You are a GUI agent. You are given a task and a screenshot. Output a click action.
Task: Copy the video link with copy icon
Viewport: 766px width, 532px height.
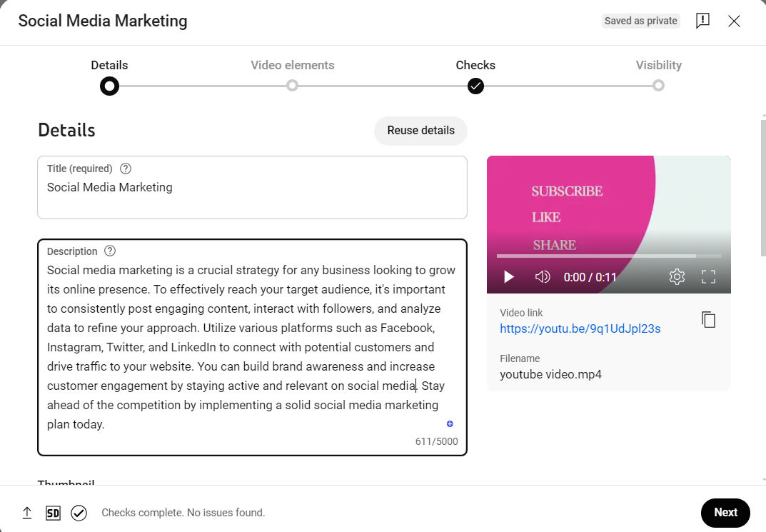point(708,319)
